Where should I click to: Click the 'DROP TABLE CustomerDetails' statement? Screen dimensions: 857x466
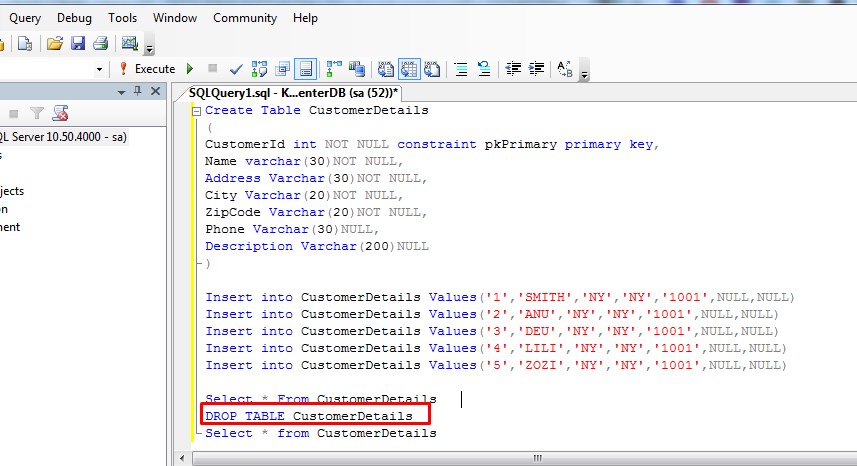(x=309, y=416)
